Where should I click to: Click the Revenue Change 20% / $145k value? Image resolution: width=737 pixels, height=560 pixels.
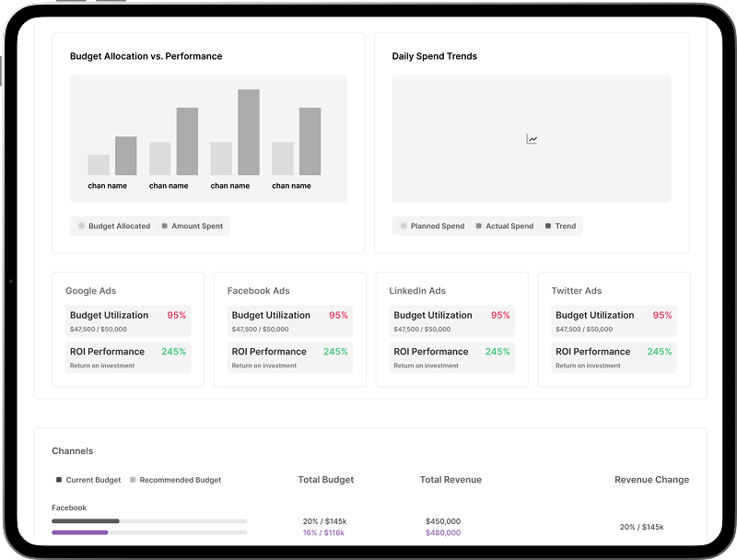click(x=641, y=527)
